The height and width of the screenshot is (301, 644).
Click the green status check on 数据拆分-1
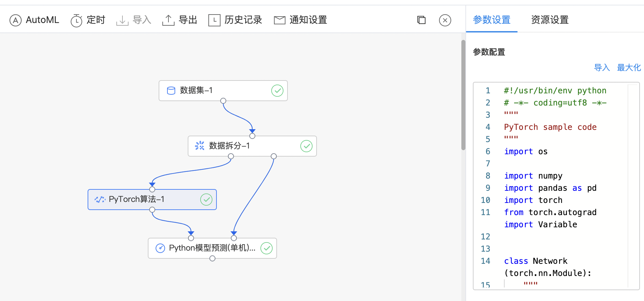tap(306, 146)
